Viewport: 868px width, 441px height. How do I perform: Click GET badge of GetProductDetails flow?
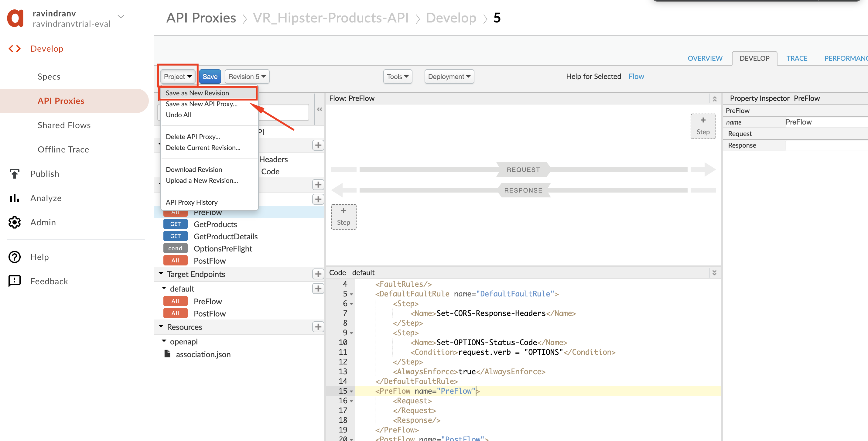(175, 236)
